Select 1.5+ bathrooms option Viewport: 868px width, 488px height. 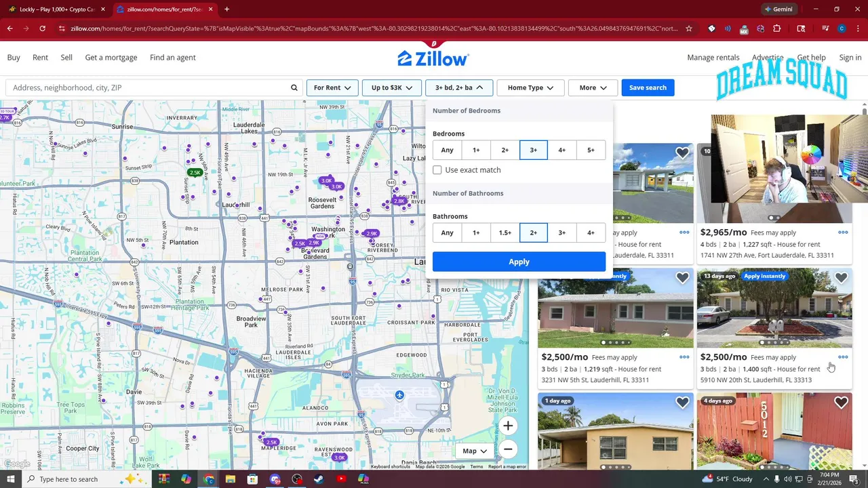tap(505, 232)
